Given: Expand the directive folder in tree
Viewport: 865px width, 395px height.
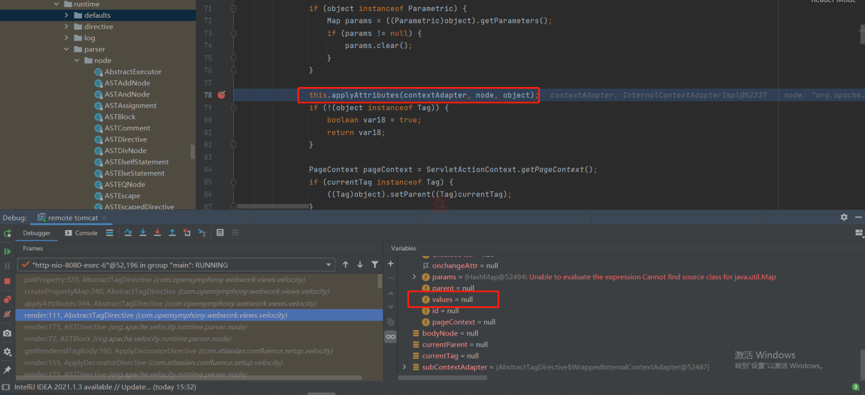Looking at the screenshot, I should click(x=66, y=26).
